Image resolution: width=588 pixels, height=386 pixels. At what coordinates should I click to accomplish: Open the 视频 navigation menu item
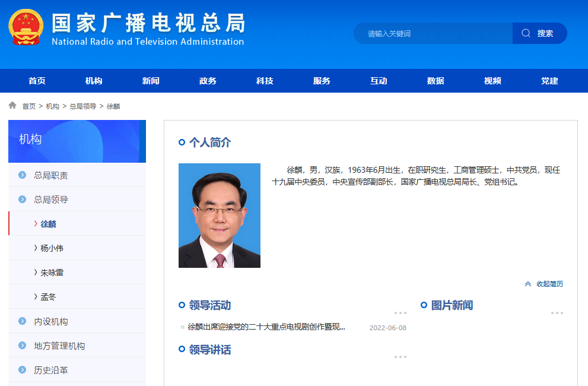pyautogui.click(x=492, y=81)
